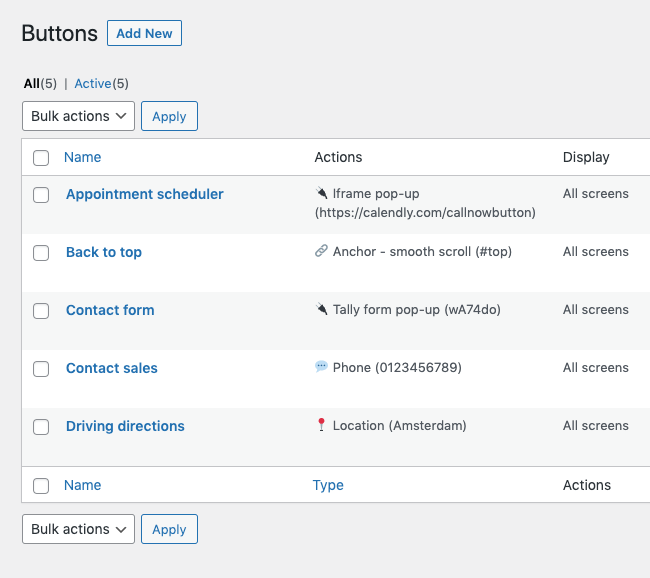Click the Actions label in the footer row
The width and height of the screenshot is (650, 578).
click(x=587, y=485)
